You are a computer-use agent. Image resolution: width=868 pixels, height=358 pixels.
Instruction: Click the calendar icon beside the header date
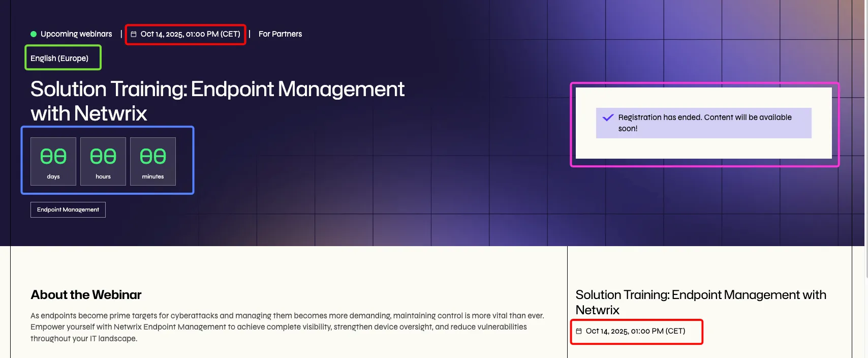(134, 34)
